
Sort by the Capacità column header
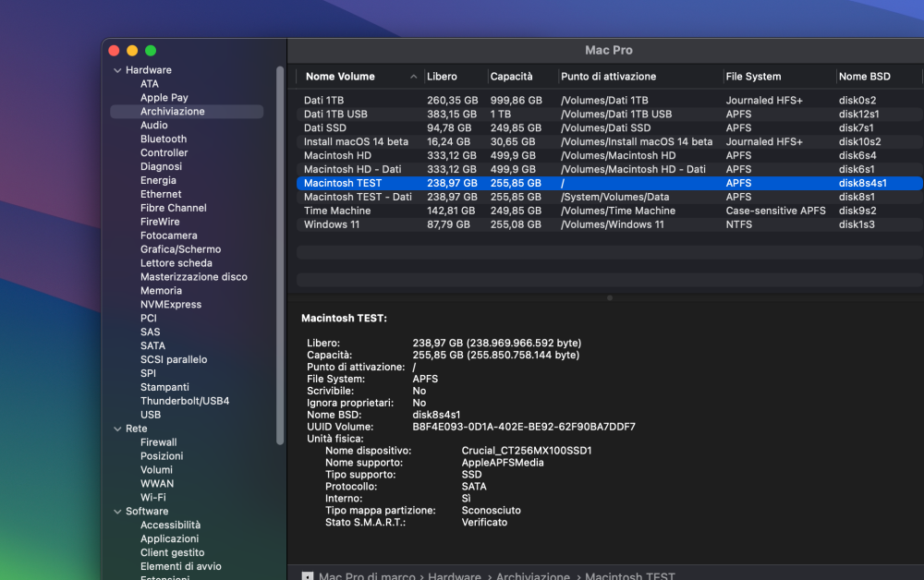click(512, 77)
